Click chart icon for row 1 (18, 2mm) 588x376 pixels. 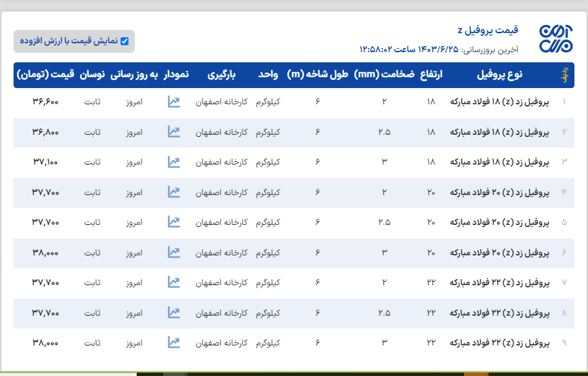tap(174, 102)
